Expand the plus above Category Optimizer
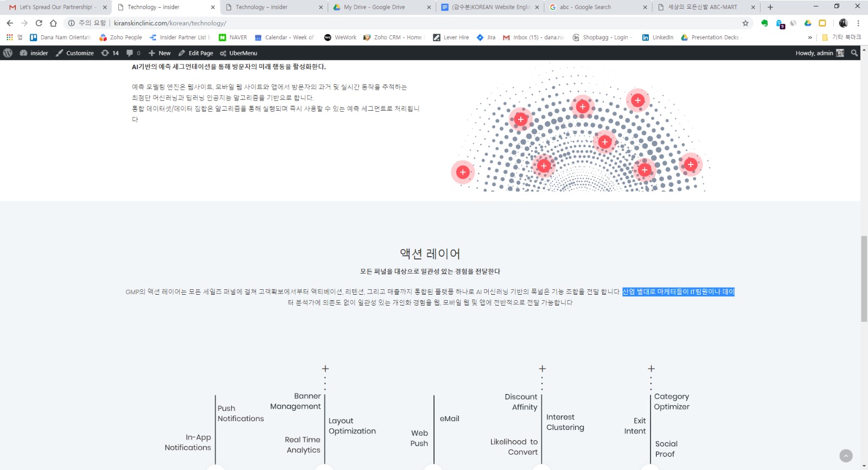This screenshot has height=470, width=868. point(651,369)
